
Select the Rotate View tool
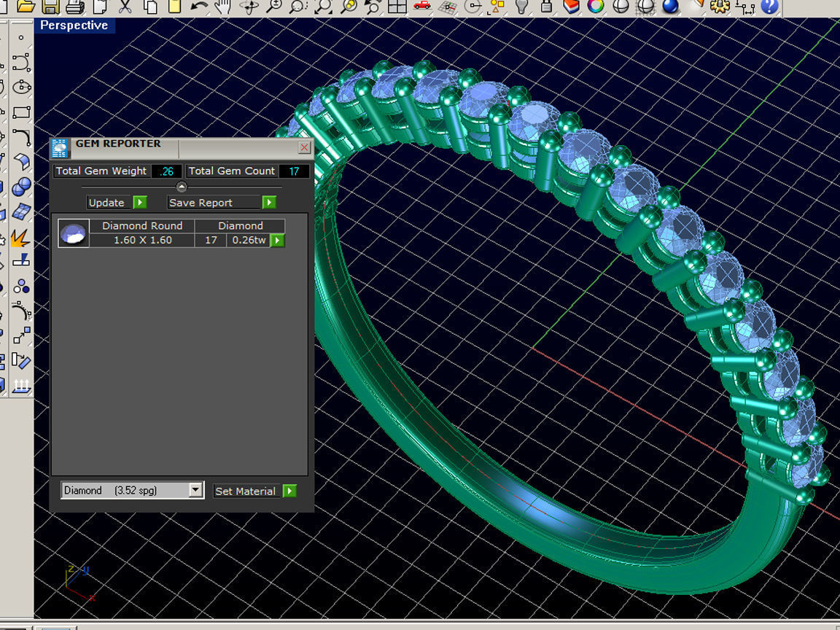click(249, 7)
